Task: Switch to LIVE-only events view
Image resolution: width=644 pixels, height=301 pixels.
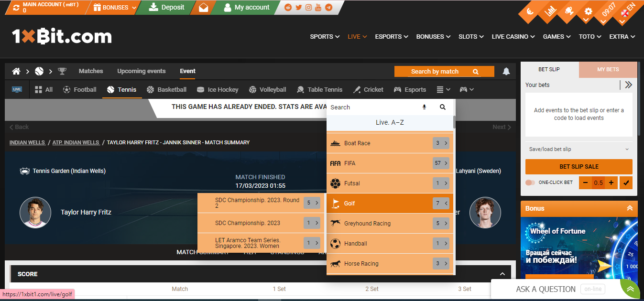Action: tap(17, 89)
